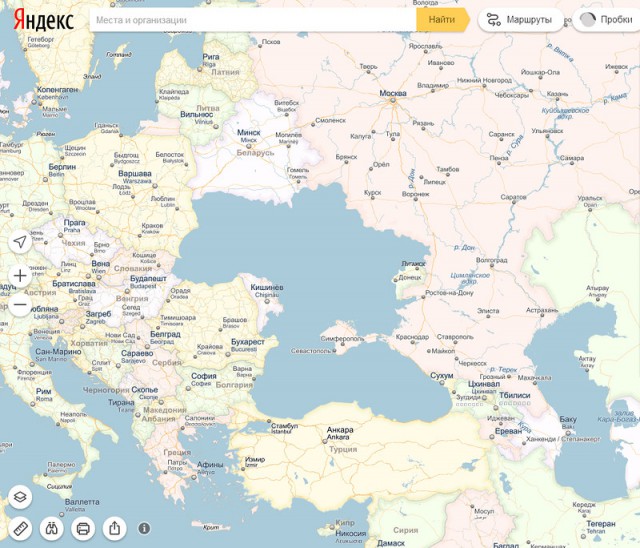Viewport: 640px width, 548px height.
Task: Toggle the Пробки traffic layer
Action: point(606,19)
